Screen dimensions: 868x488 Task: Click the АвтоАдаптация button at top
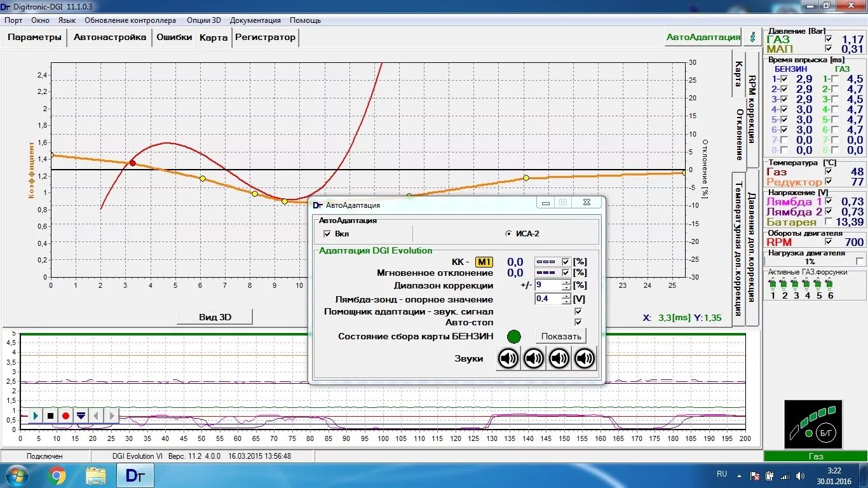click(x=703, y=37)
